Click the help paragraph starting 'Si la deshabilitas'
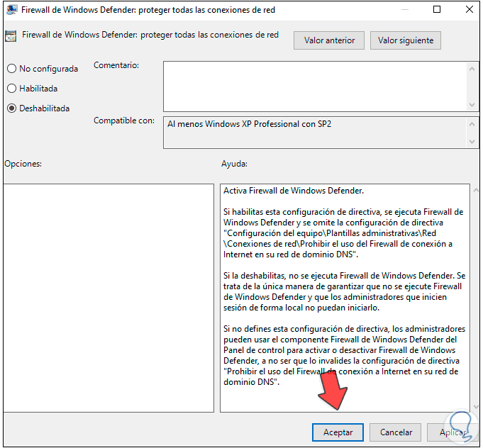 click(x=345, y=291)
